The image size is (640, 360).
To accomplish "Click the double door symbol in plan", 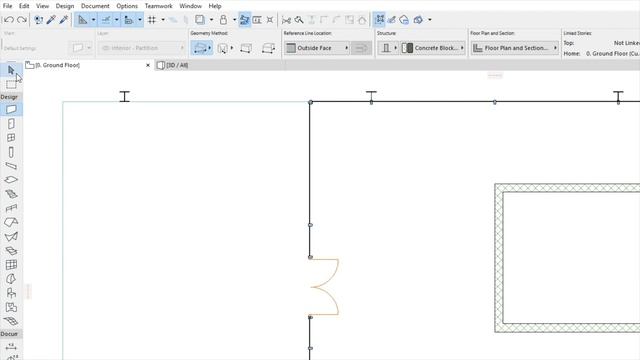I will click(325, 287).
